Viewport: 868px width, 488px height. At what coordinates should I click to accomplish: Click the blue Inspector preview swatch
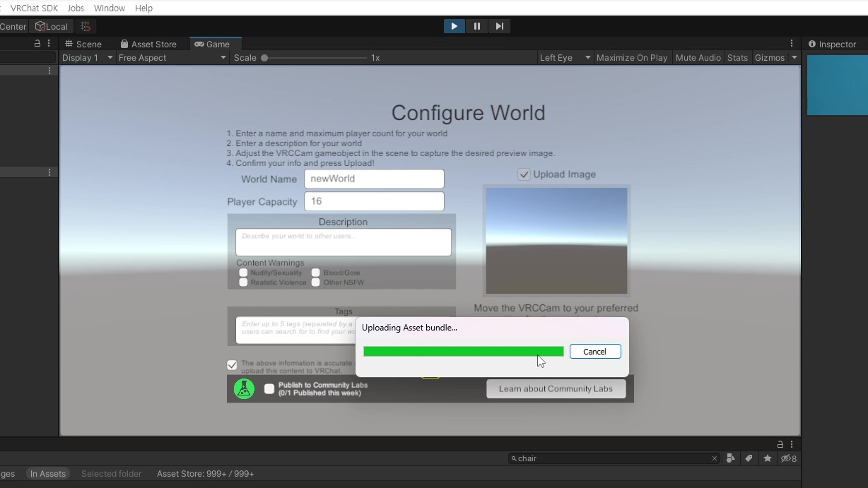pyautogui.click(x=837, y=85)
